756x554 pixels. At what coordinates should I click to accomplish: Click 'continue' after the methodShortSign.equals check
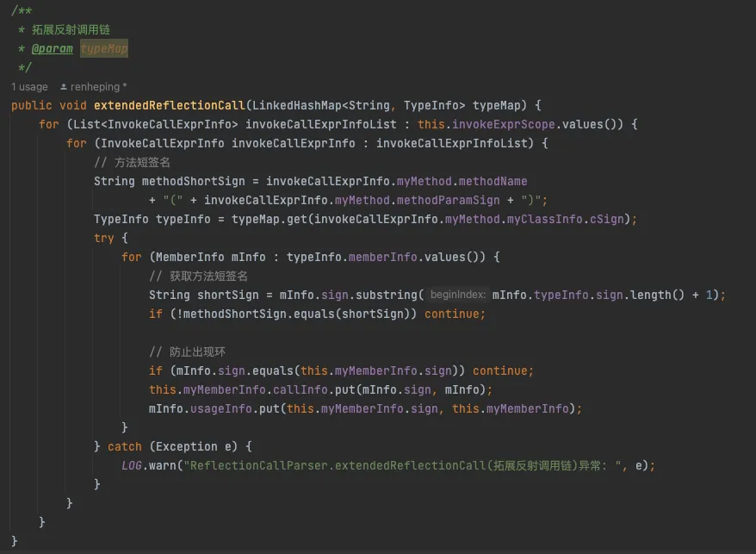pyautogui.click(x=451, y=314)
